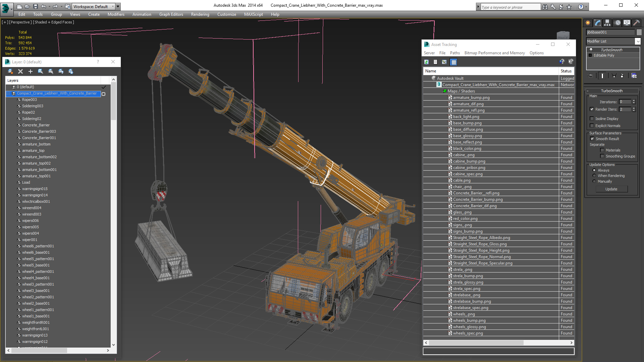The width and height of the screenshot is (644, 362).
Task: Select the Always update option radio button
Action: [x=594, y=170]
